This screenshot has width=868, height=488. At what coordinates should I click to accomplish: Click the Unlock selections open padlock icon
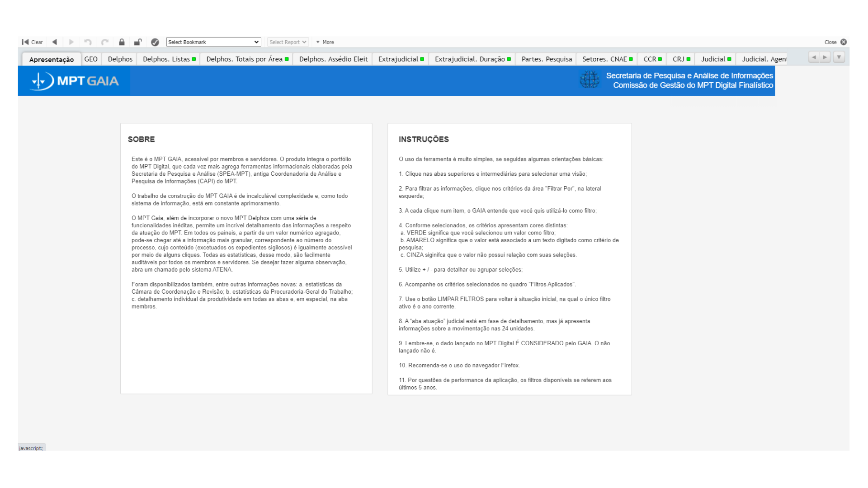click(138, 42)
